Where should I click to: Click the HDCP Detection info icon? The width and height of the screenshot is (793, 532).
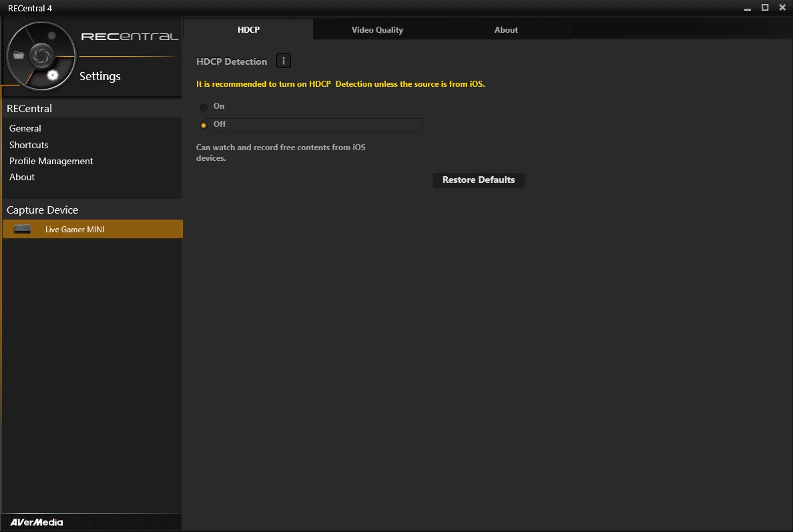pyautogui.click(x=283, y=61)
